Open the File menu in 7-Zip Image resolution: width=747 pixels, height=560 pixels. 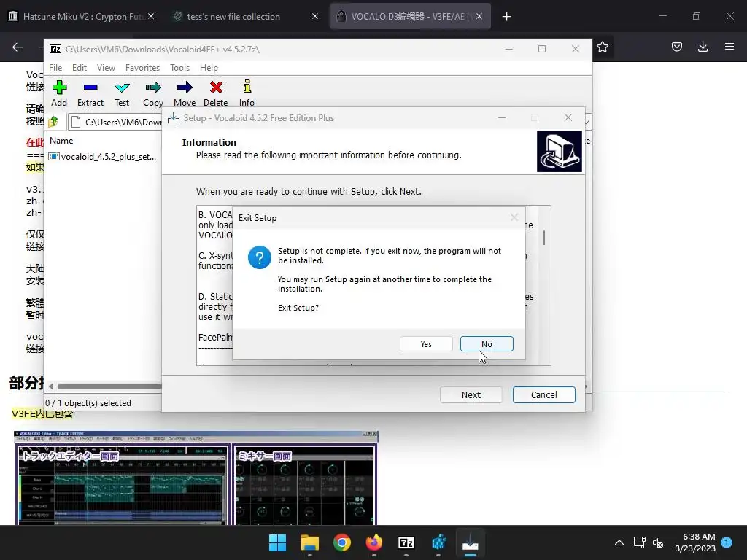pos(55,68)
